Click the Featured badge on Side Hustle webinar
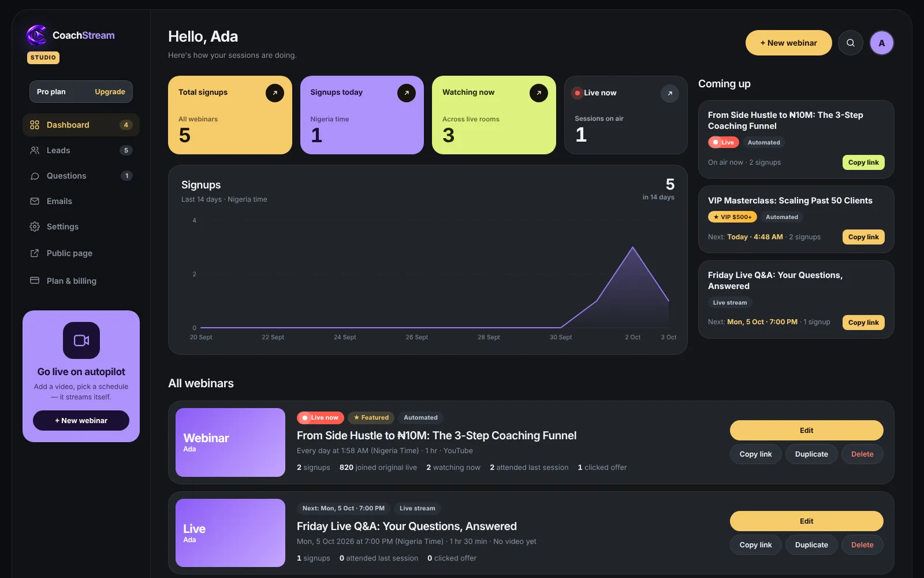 click(371, 417)
